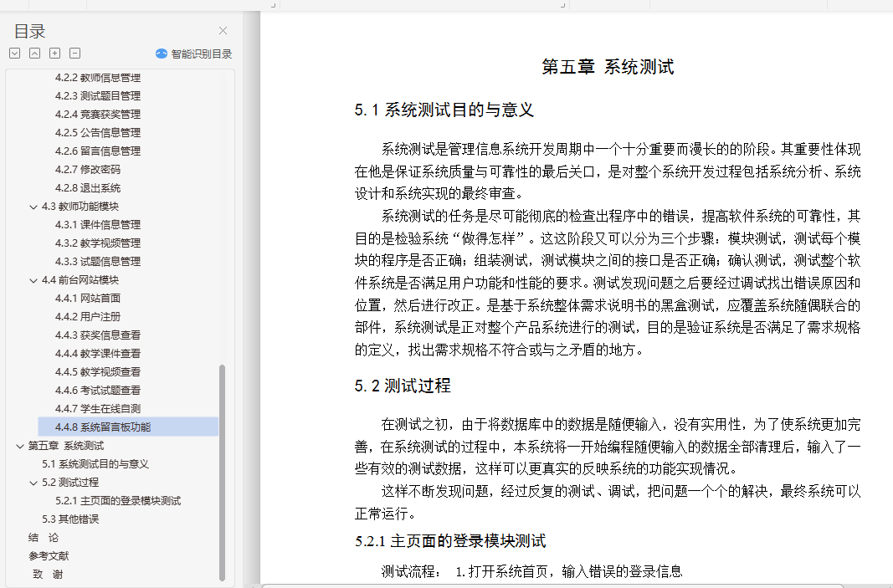Go to 4.3.2 教学视频管理

[x=98, y=243]
